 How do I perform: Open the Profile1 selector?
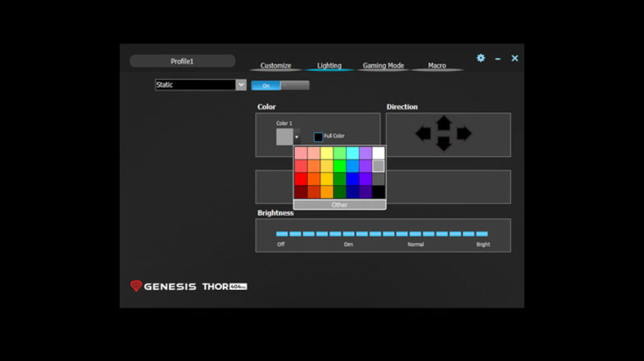pos(182,61)
